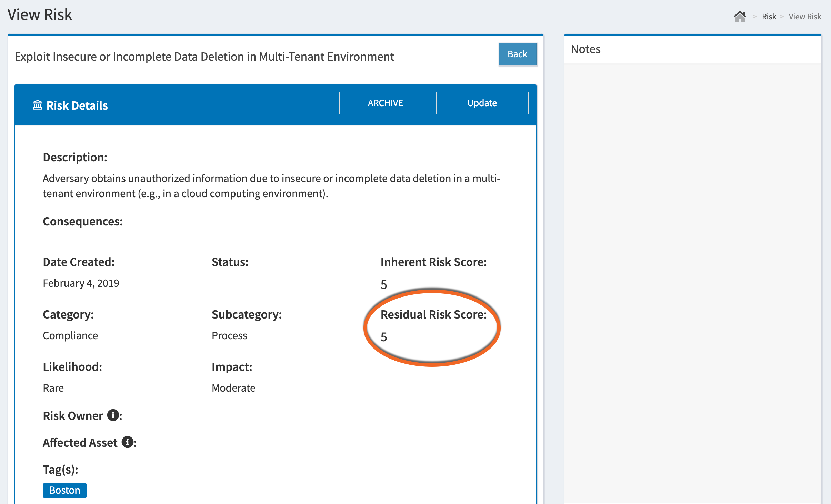Click the Back button
The image size is (831, 504).
(x=517, y=53)
